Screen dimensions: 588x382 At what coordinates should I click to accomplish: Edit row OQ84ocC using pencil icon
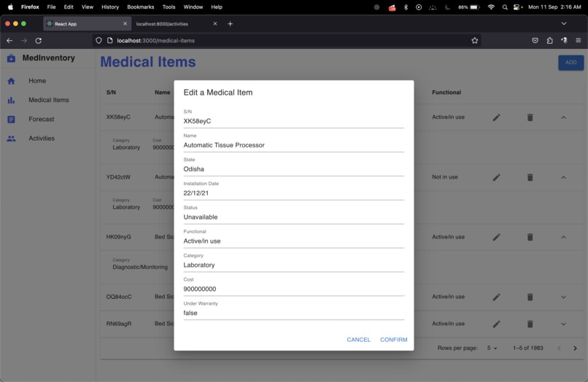point(497,297)
